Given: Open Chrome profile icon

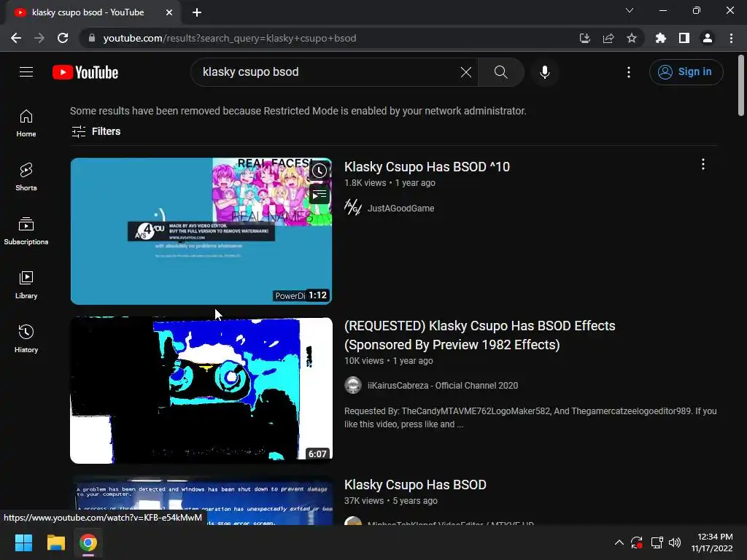Looking at the screenshot, I should coord(707,38).
